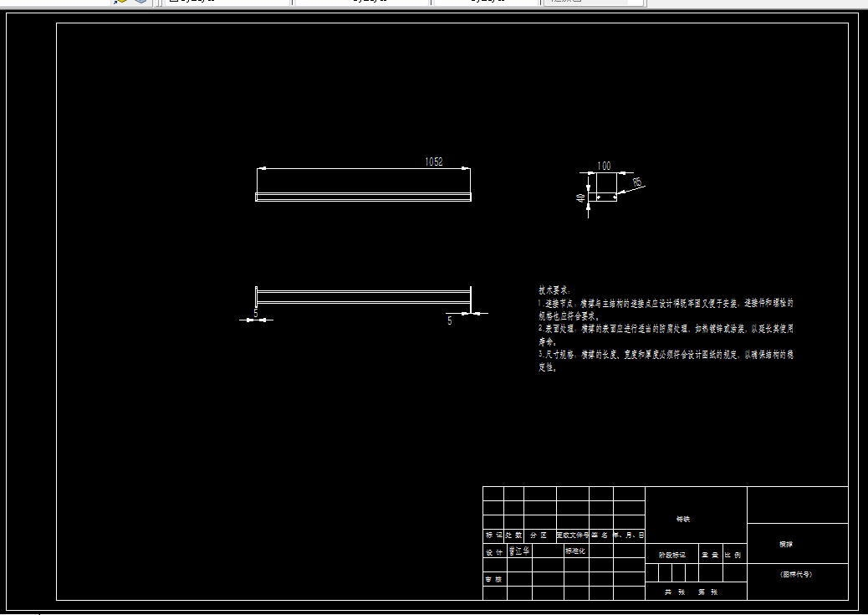
Task: Select the 40 height dimension text
Action: coord(580,197)
